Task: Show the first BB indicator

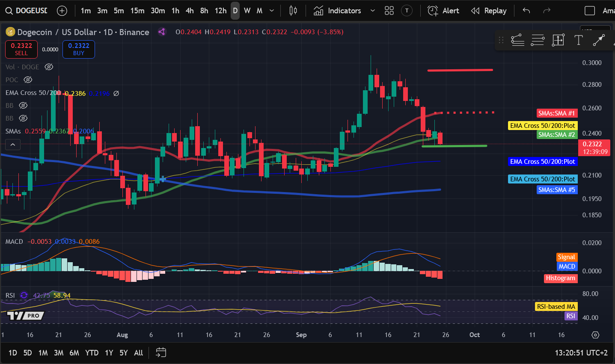Action: pyautogui.click(x=23, y=105)
